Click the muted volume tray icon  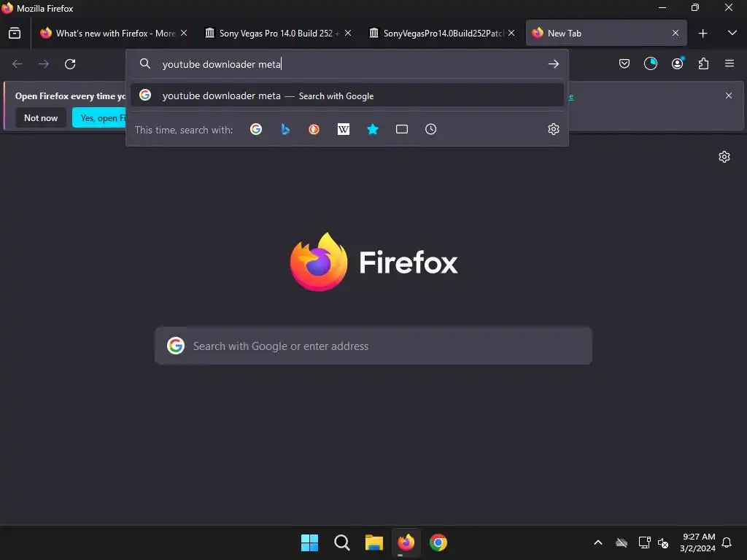662,542
